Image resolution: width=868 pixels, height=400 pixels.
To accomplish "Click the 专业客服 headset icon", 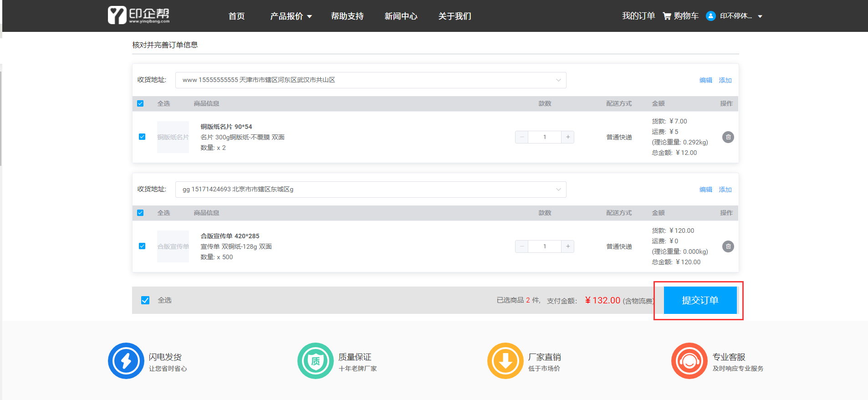I will pos(689,361).
